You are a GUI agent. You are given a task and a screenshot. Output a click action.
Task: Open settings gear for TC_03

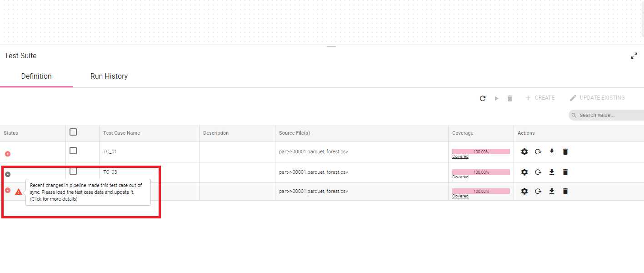click(524, 172)
